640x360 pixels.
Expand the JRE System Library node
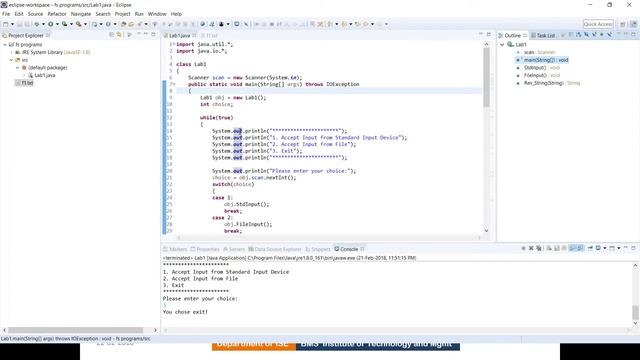(11, 52)
